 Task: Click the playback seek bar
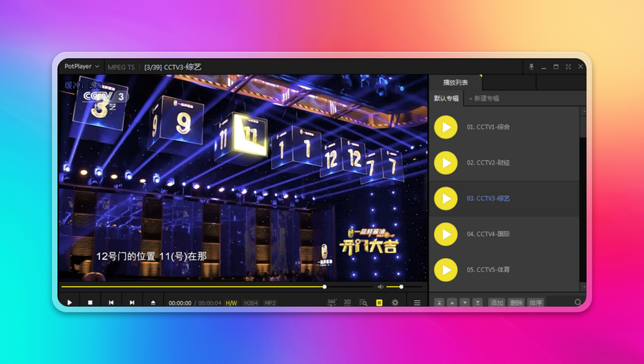[x=193, y=287]
